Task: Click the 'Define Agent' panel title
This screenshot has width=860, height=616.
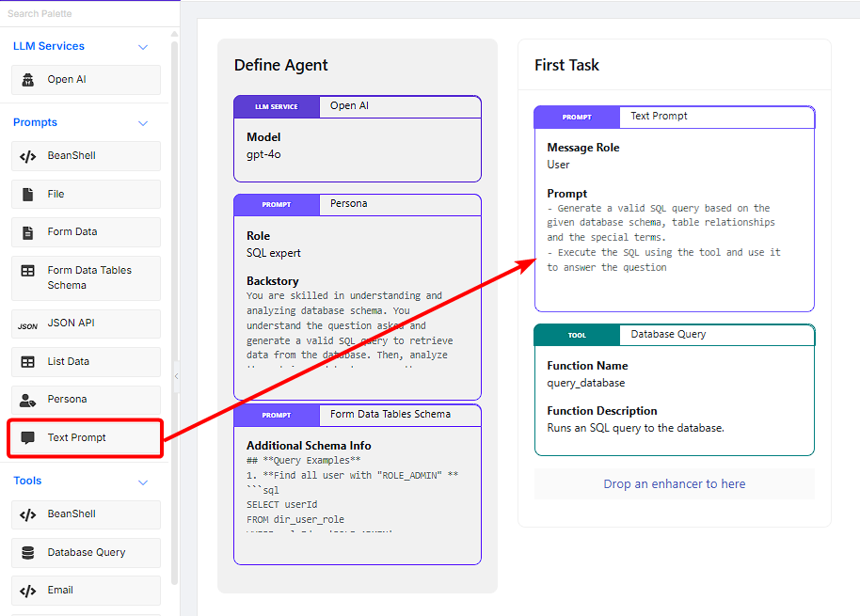Action: tap(280, 65)
